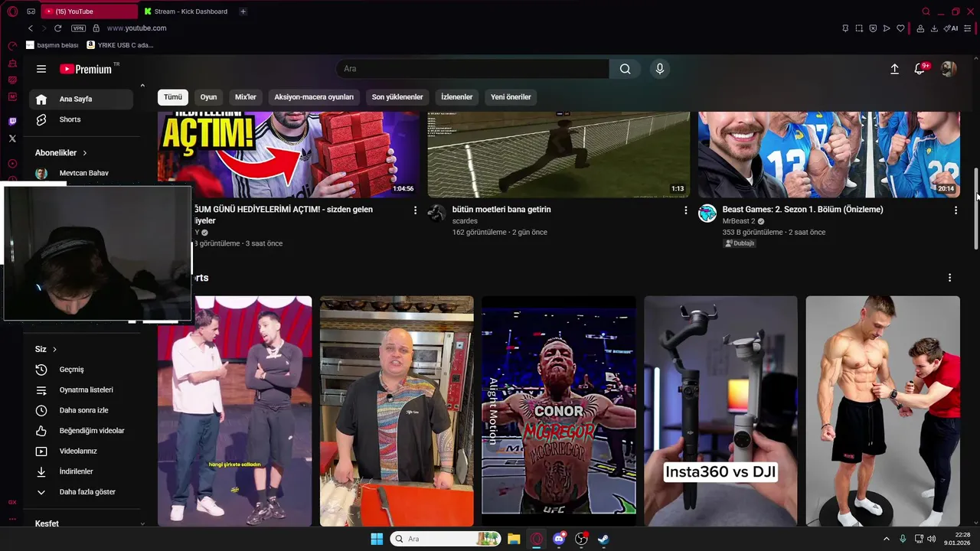This screenshot has height=551, width=980.
Task: Open Steam from the taskbar
Action: click(604, 539)
